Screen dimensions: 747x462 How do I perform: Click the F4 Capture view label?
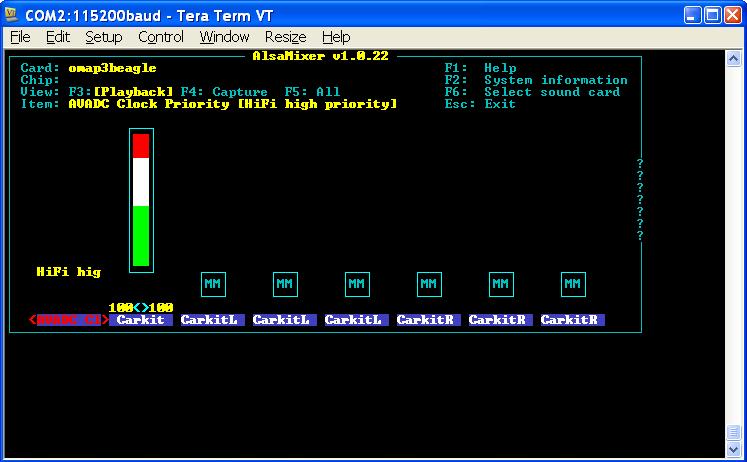pos(224,91)
